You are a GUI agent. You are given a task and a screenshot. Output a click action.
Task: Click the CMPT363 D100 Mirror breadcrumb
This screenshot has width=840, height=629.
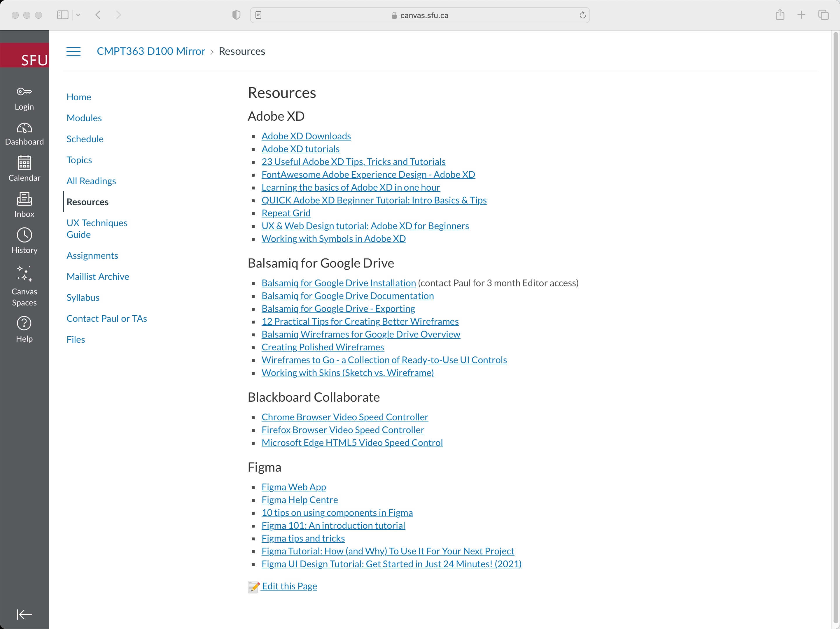click(x=151, y=51)
